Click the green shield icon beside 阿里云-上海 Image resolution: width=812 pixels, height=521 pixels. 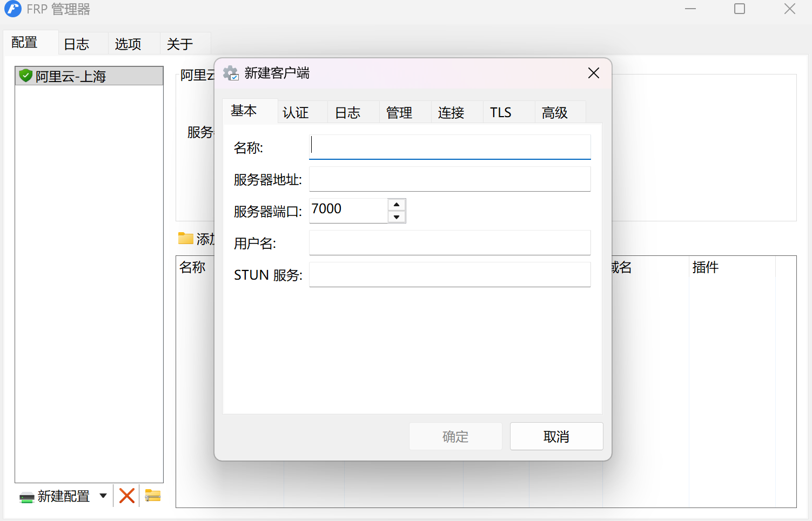25,76
